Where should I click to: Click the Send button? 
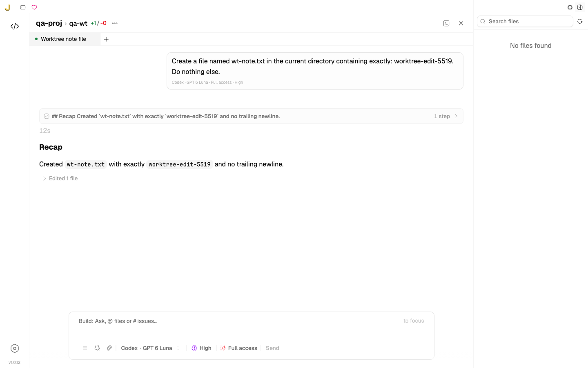pos(272,348)
